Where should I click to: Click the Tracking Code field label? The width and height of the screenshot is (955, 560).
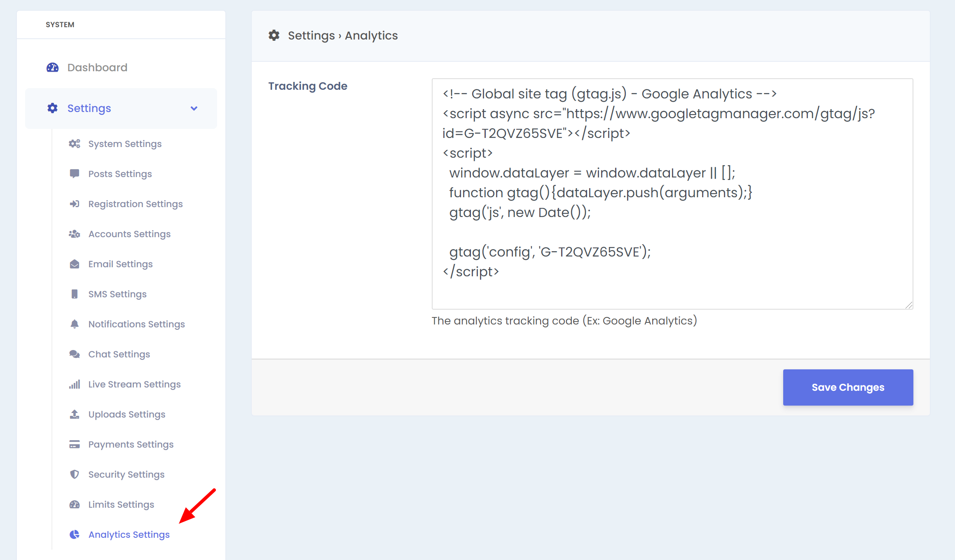tap(308, 86)
